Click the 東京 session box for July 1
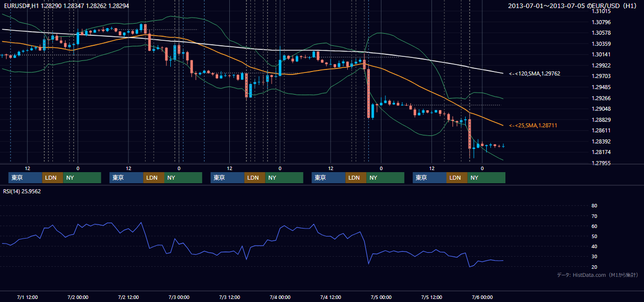This screenshot has width=644, height=302. click(25, 178)
